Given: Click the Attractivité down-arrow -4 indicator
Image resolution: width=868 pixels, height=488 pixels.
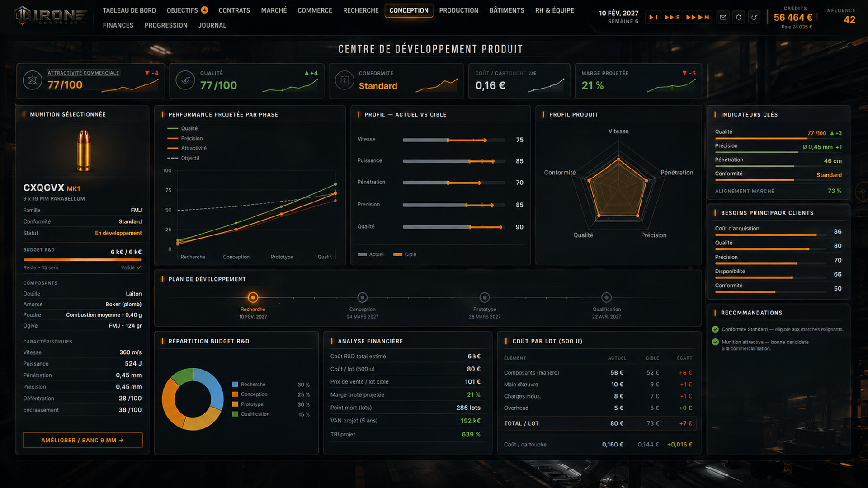Looking at the screenshot, I should [151, 73].
